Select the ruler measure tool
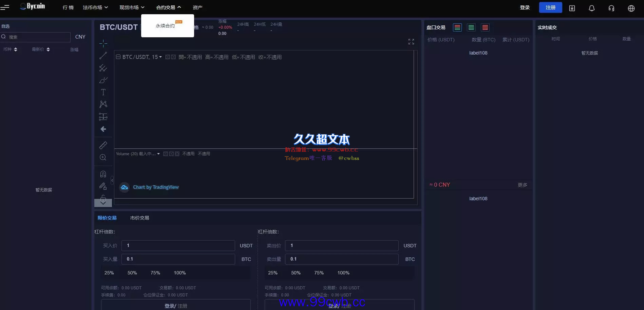The height and width of the screenshot is (310, 644). 103,145
